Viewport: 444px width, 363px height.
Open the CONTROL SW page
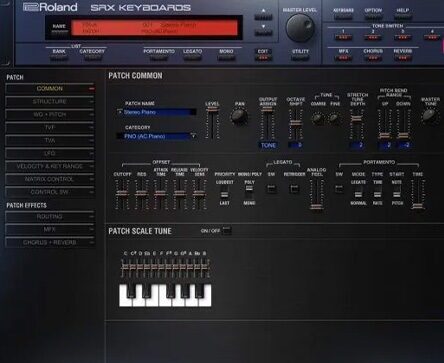tap(50, 192)
